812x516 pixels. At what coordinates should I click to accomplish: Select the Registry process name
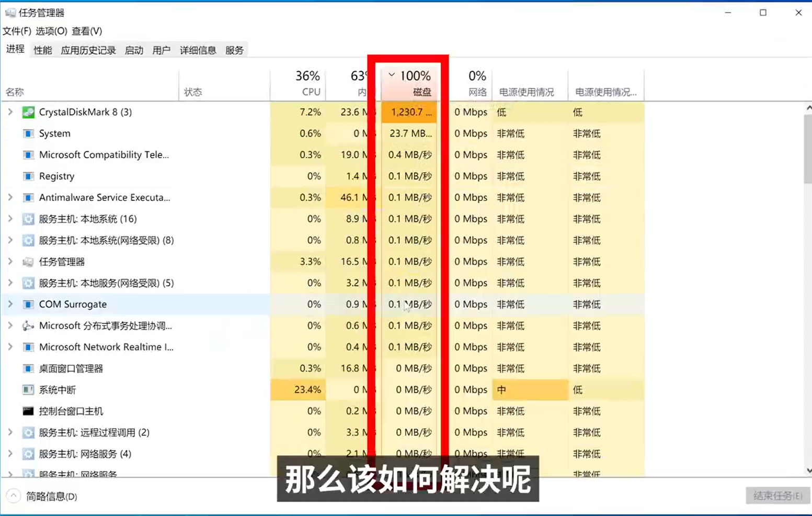[57, 176]
